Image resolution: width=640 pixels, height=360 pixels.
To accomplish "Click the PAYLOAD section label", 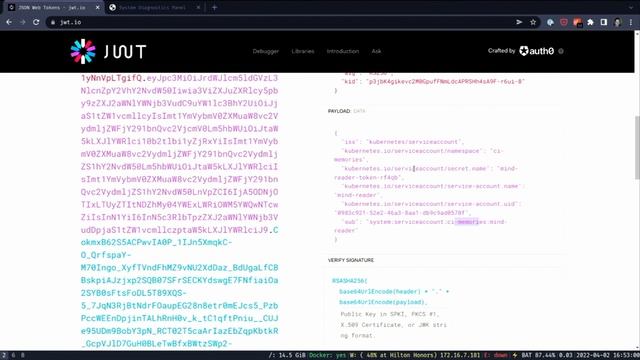I will tap(339, 111).
